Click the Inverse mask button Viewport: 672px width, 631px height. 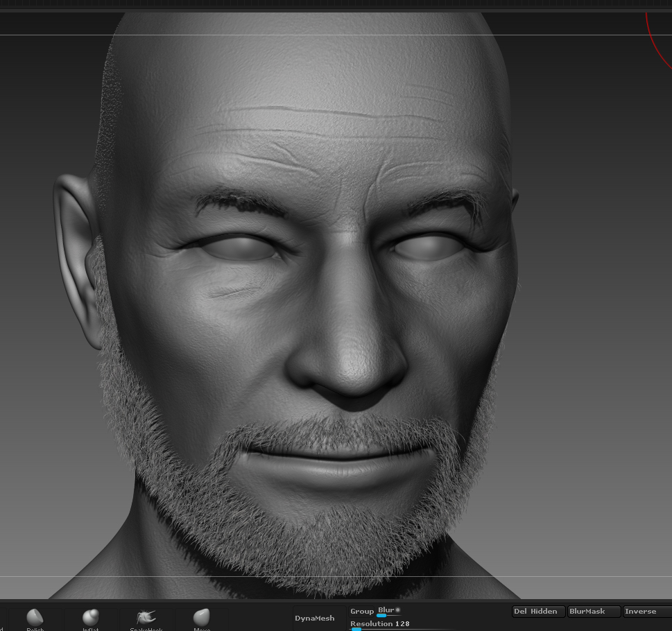click(x=647, y=612)
